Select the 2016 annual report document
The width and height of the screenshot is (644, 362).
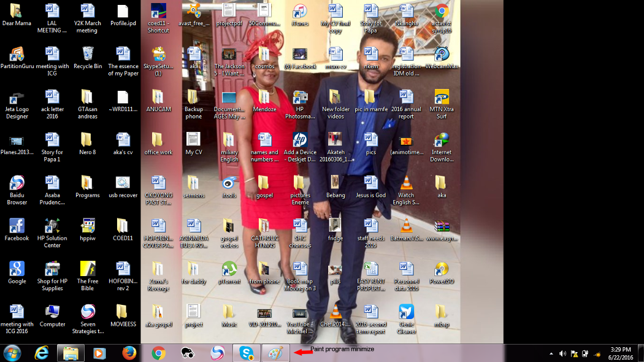tap(406, 105)
